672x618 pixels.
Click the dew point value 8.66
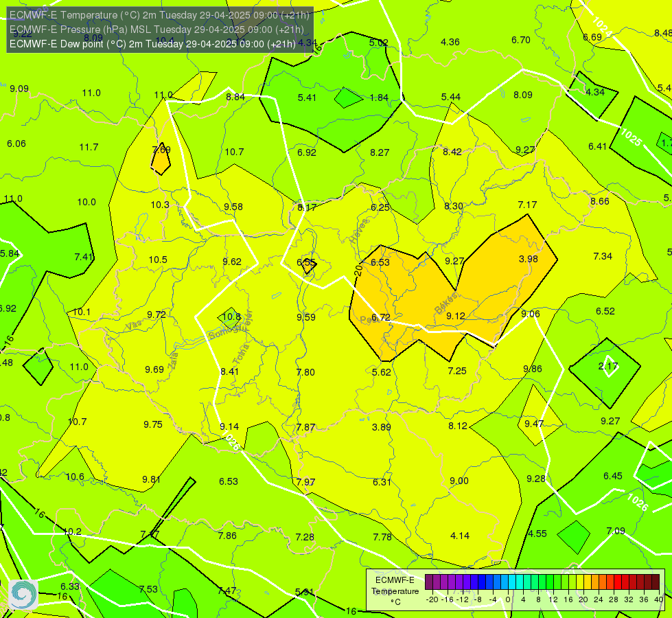click(x=599, y=202)
